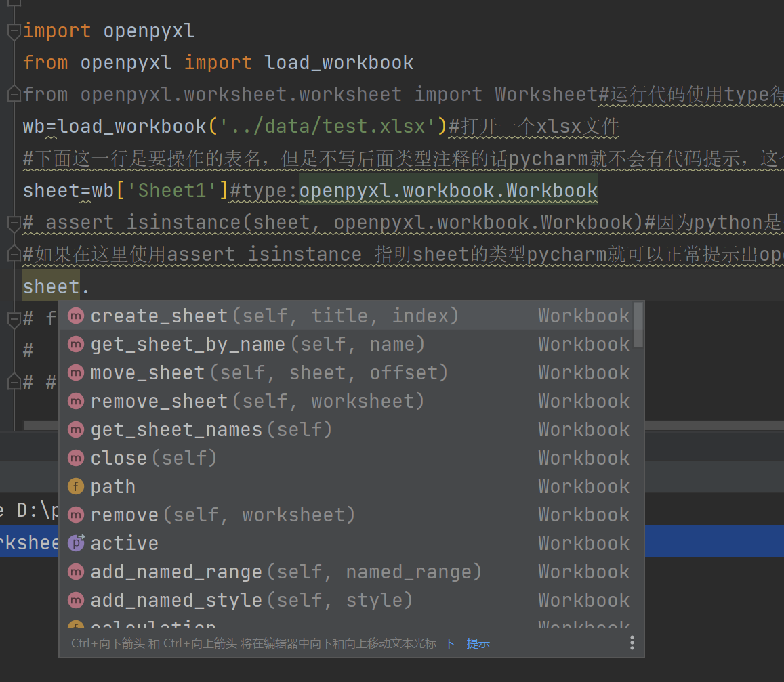Click the 'Sheet1' string literal
784x682 pixels.
(x=172, y=190)
